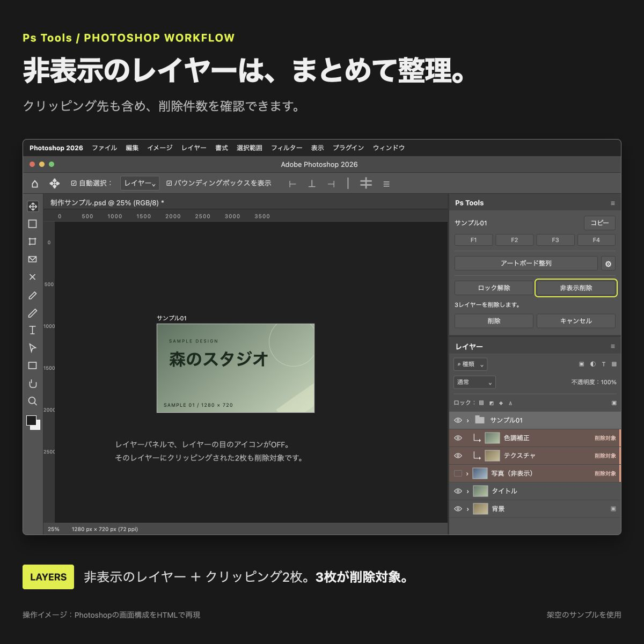This screenshot has width=644, height=644.
Task: Select the Pencil tool above Type tool
Action: [x=33, y=313]
